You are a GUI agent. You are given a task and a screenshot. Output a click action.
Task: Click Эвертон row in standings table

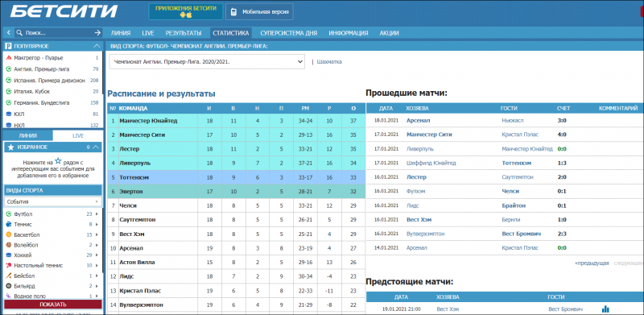coord(236,192)
